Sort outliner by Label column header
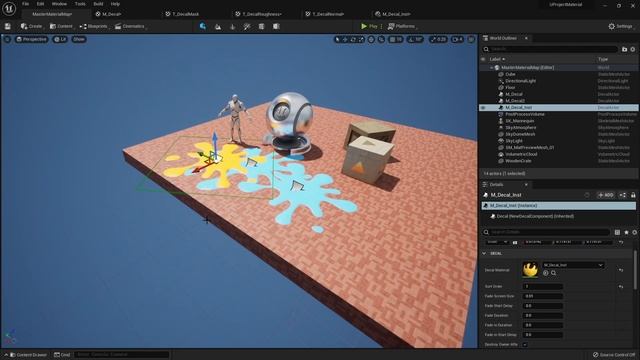 (x=497, y=59)
